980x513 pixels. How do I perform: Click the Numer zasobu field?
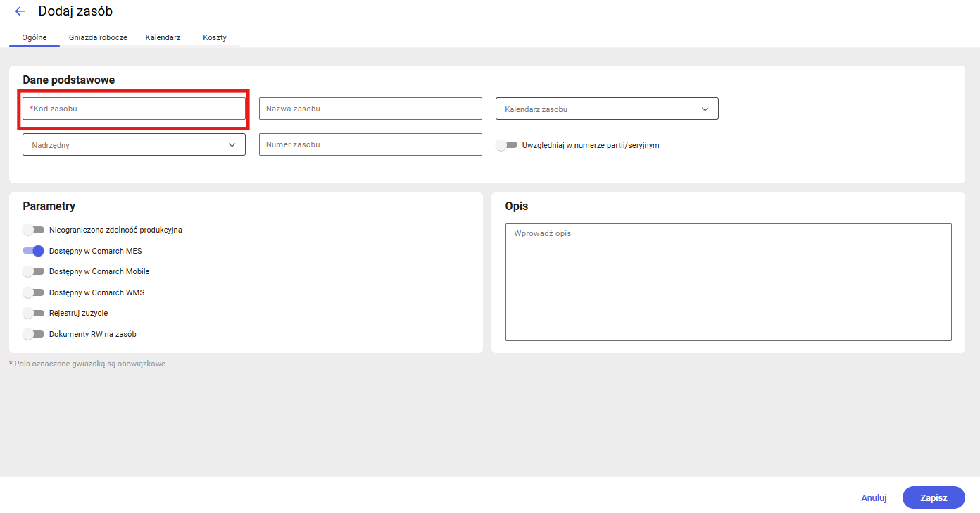[370, 144]
